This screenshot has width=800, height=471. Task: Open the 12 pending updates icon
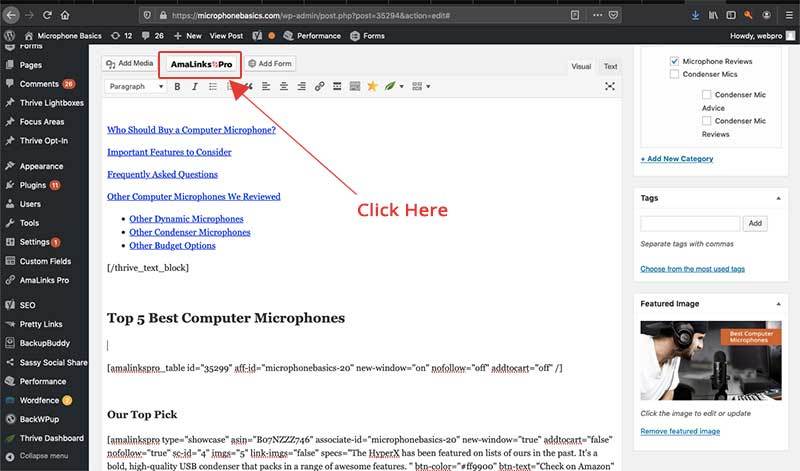[121, 36]
